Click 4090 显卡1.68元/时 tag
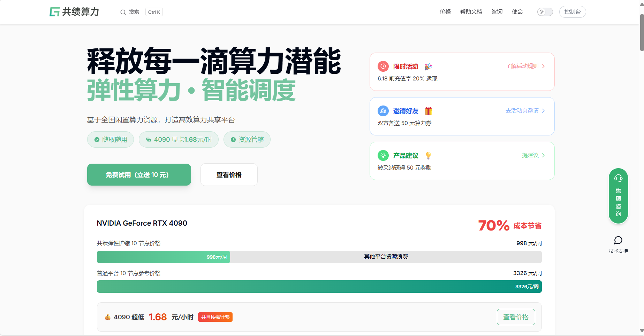Image resolution: width=644 pixels, height=336 pixels. [x=179, y=140]
